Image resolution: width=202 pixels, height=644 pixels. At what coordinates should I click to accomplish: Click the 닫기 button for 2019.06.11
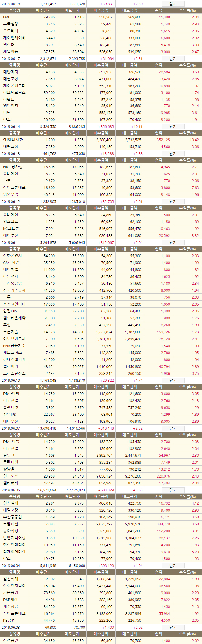[x=173, y=243]
